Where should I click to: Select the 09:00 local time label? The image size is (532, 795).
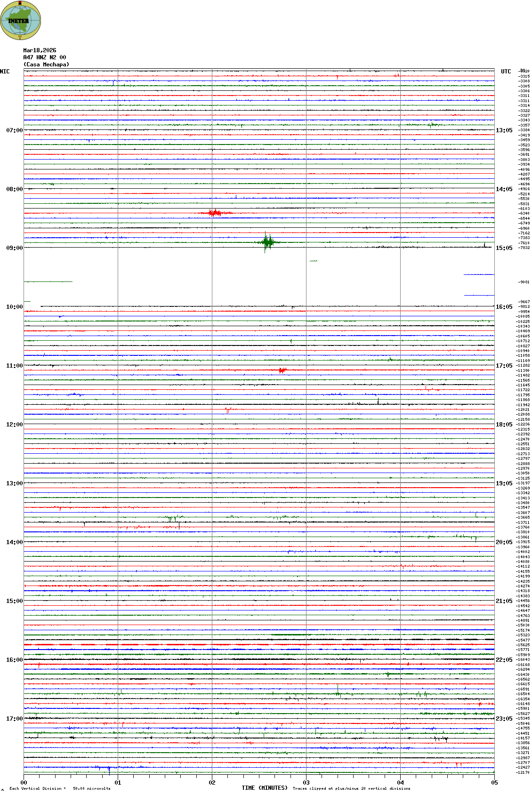point(14,248)
